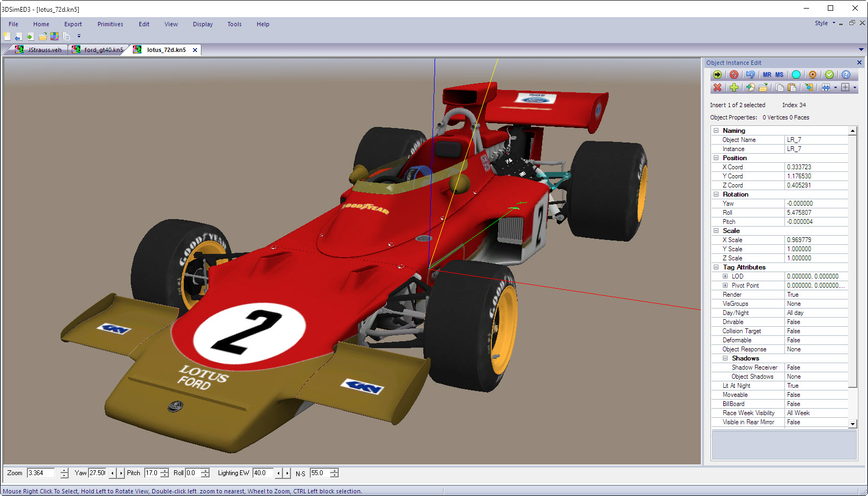Image resolution: width=868 pixels, height=496 pixels.
Task: Click the square plus grid icon
Action: 845,87
